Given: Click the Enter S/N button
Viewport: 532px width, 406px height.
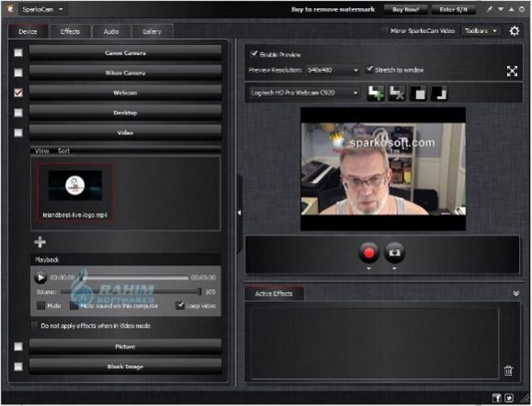Looking at the screenshot, I should point(453,9).
